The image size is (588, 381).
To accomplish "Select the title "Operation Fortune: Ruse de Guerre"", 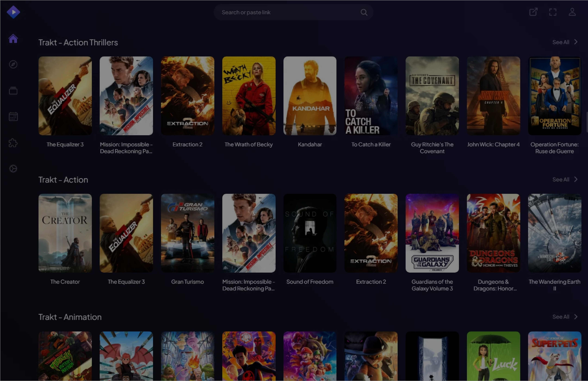I will [x=555, y=148].
